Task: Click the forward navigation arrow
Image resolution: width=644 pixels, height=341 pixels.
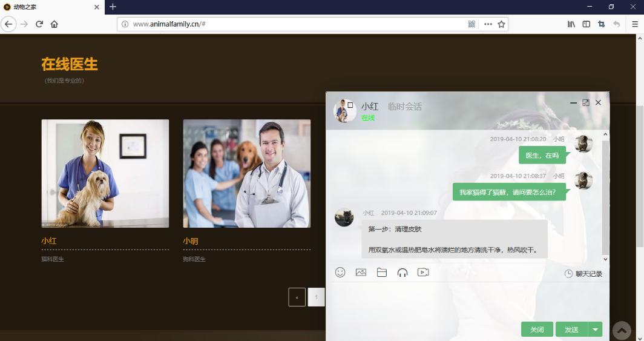Action: (24, 24)
